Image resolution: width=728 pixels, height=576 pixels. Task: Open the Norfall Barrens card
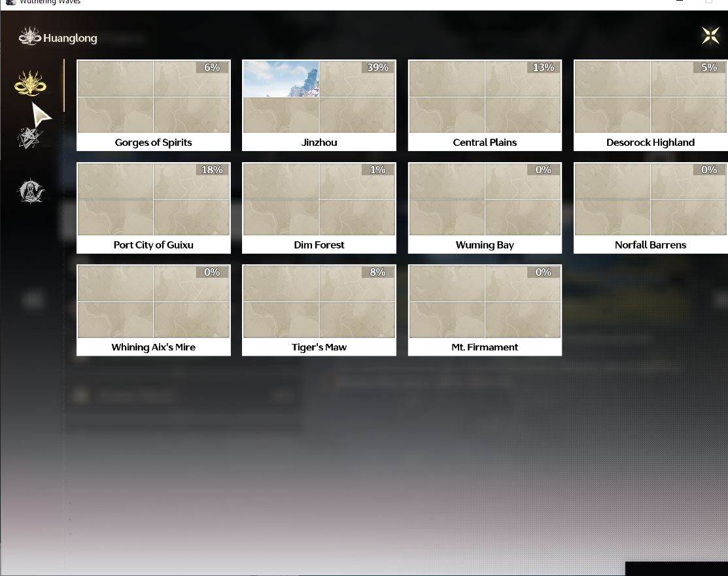point(650,208)
